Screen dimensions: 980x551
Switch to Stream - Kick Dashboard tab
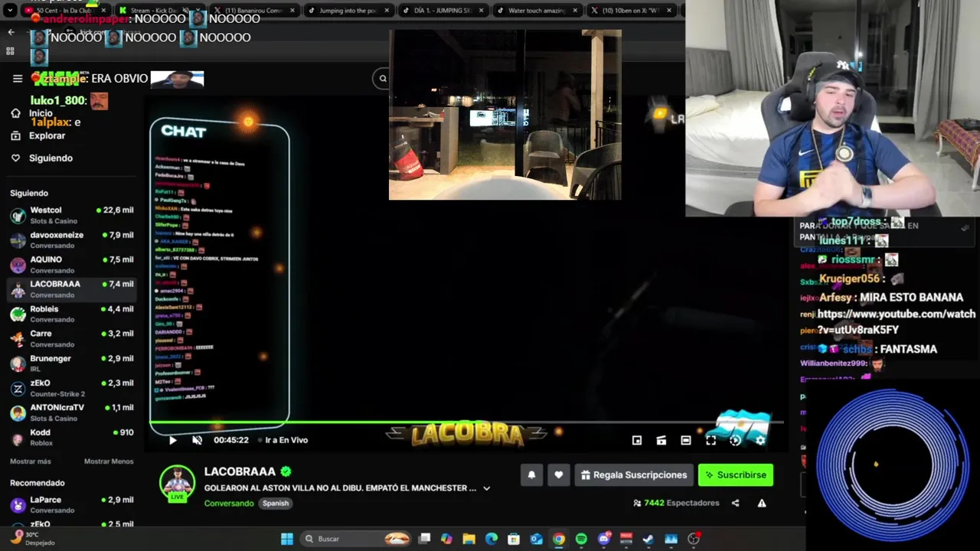pyautogui.click(x=157, y=11)
